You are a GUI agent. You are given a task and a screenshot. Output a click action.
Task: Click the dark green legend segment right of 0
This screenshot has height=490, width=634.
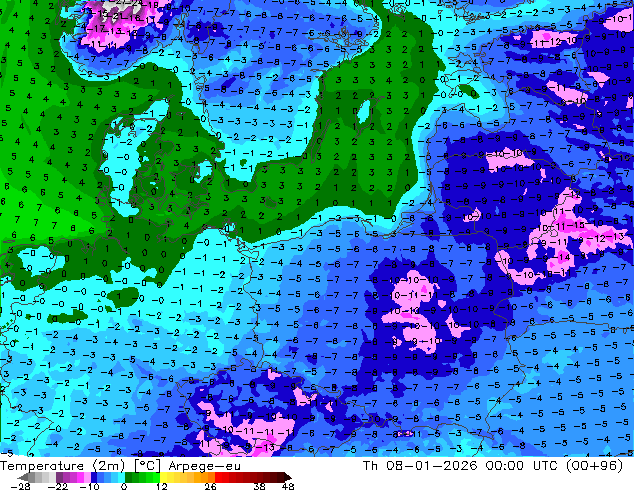[x=129, y=477]
